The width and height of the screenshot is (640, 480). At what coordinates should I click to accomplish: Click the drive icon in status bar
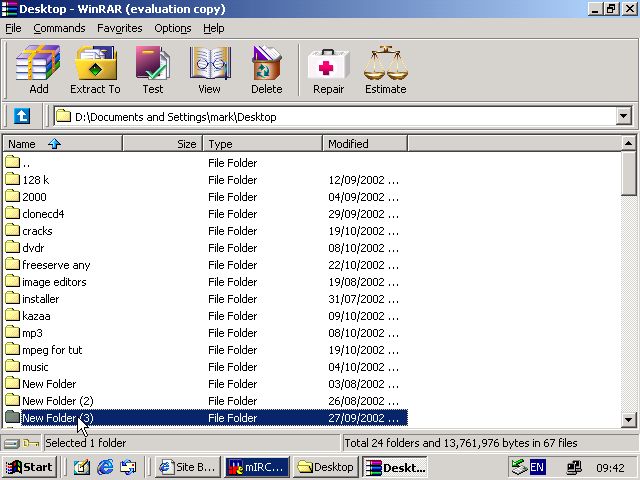click(x=11, y=443)
